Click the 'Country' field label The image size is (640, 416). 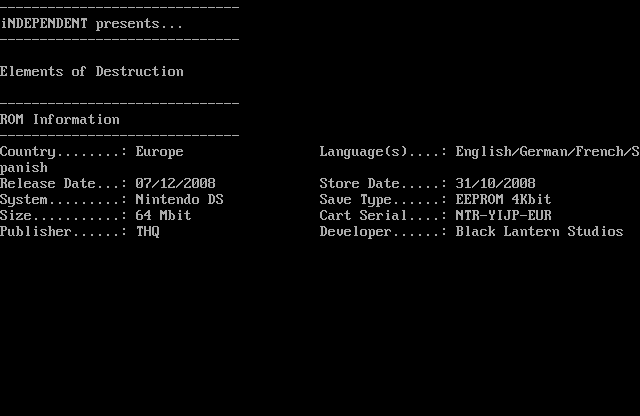(x=27, y=152)
